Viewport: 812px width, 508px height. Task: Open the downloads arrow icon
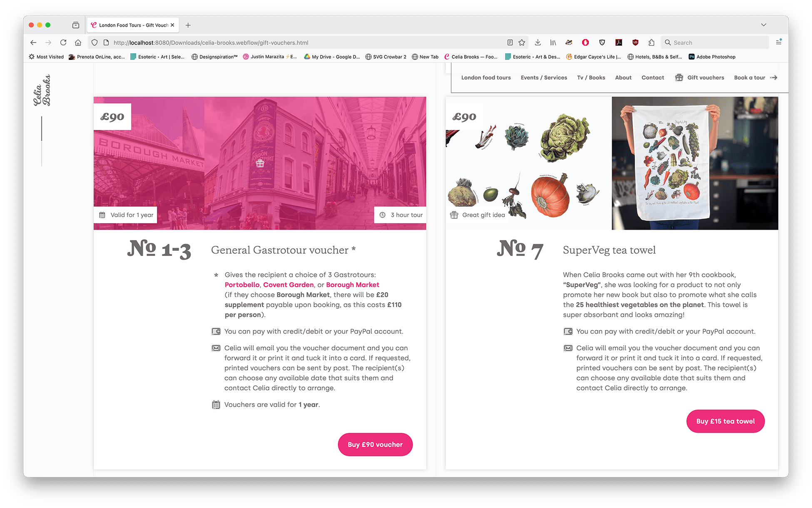point(538,42)
